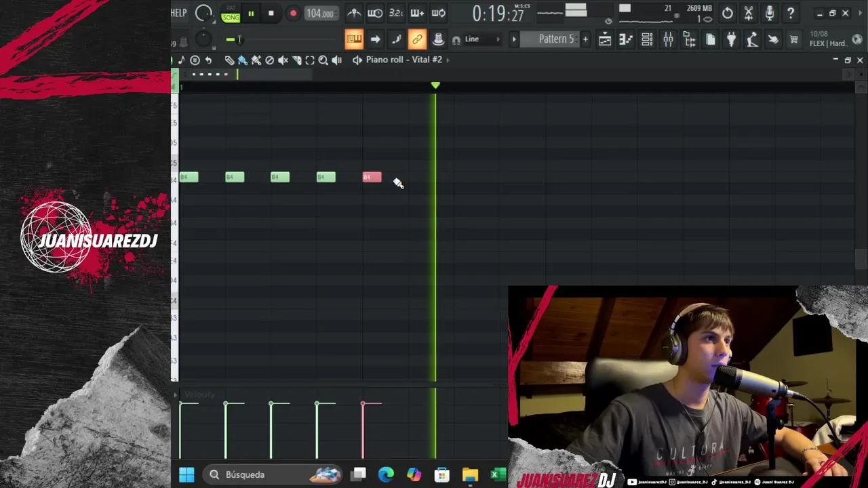This screenshot has width=868, height=488.
Task: Toggle Pat/Song mode switch
Action: coord(231,13)
